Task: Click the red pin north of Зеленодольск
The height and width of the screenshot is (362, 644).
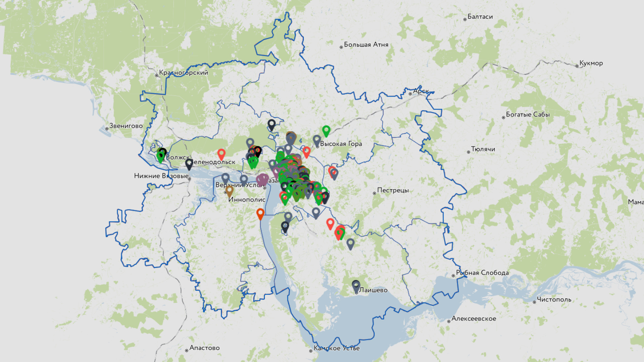Action: (x=221, y=154)
